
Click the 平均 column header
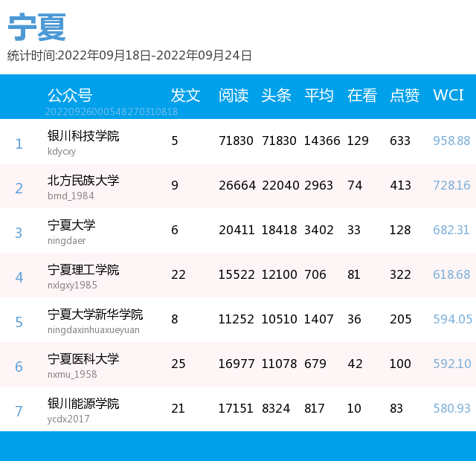click(x=319, y=95)
